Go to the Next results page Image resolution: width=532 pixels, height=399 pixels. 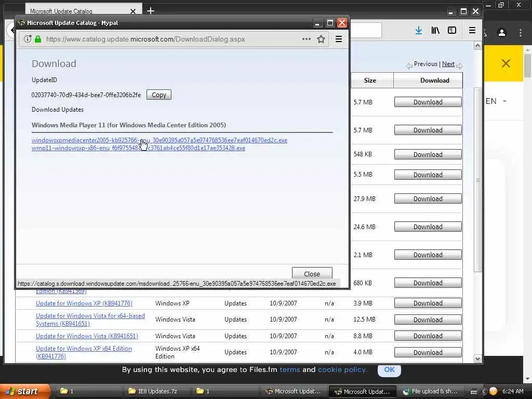click(448, 64)
